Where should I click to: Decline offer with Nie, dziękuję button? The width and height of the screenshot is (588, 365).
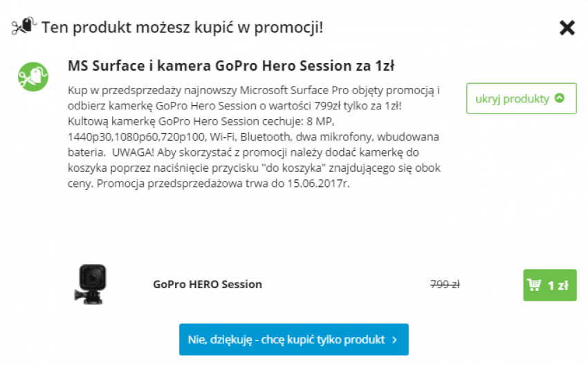point(293,339)
